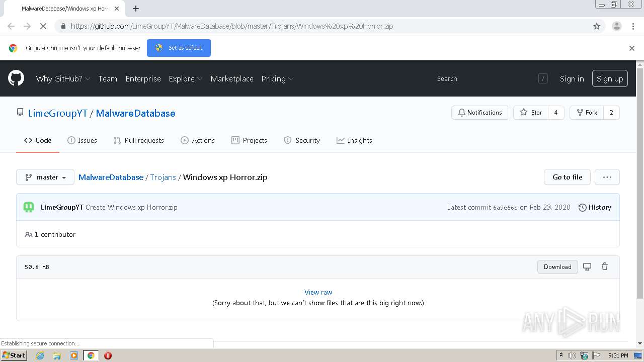The height and width of the screenshot is (362, 644).
Task: Click the site padlock icon
Action: pos(63,26)
